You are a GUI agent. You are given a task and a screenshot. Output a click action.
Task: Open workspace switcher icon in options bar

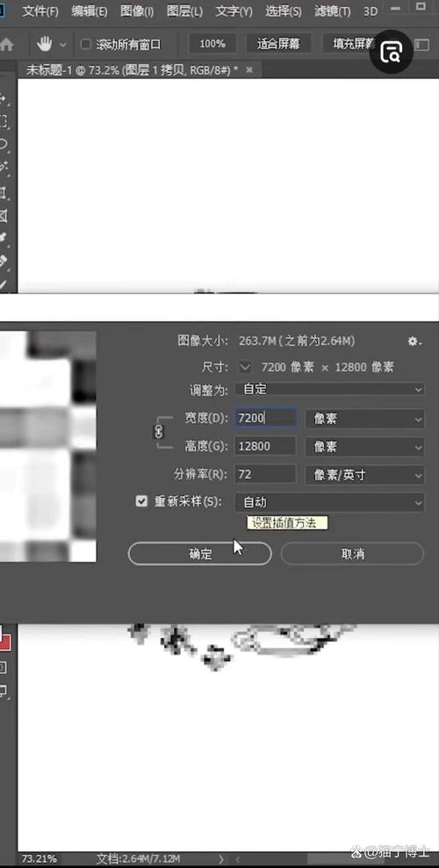[x=423, y=44]
